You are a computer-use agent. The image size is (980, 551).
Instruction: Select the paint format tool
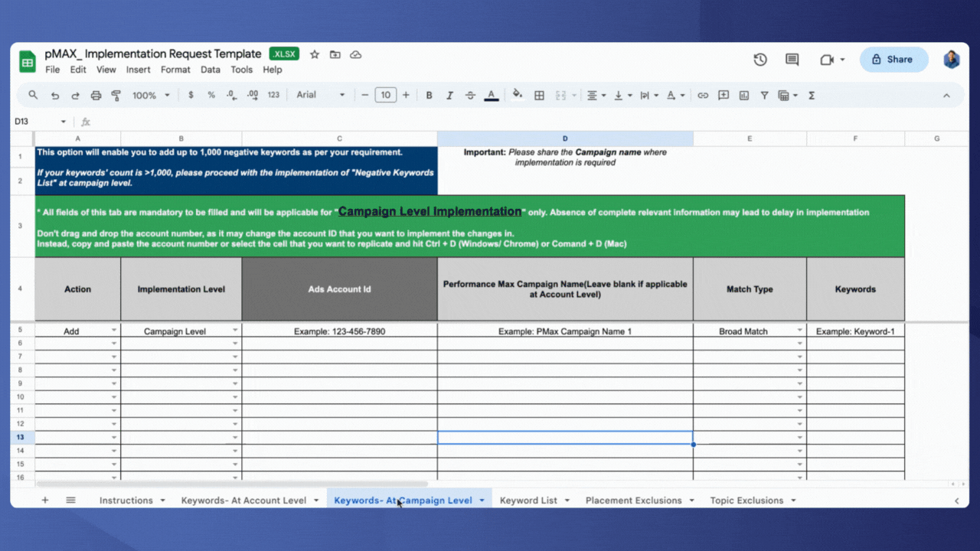pyautogui.click(x=116, y=96)
